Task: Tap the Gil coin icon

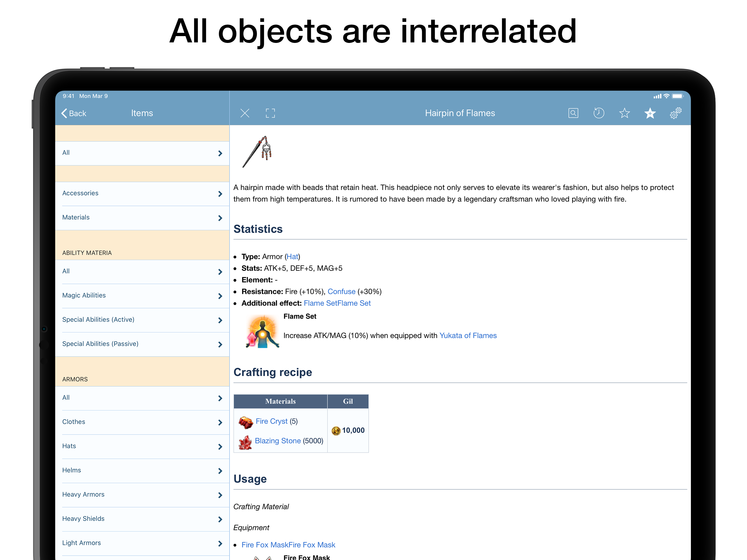Action: click(336, 431)
